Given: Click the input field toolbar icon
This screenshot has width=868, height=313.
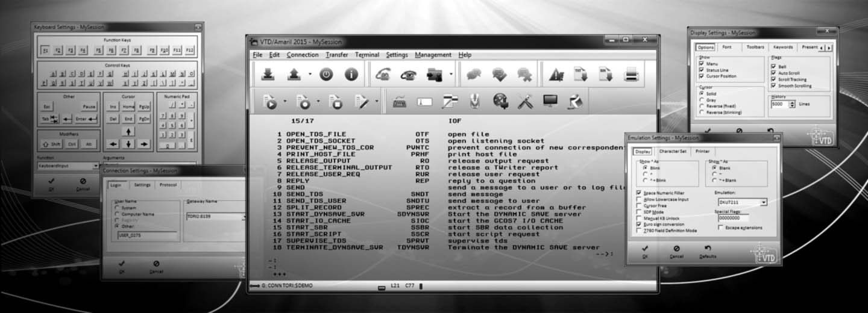Looking at the screenshot, I should 425,102.
